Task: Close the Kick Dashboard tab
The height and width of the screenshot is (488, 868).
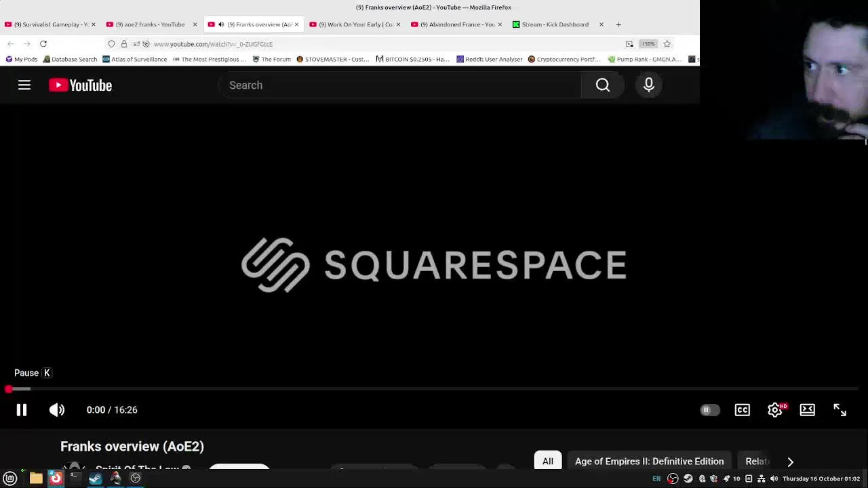Action: [601, 24]
